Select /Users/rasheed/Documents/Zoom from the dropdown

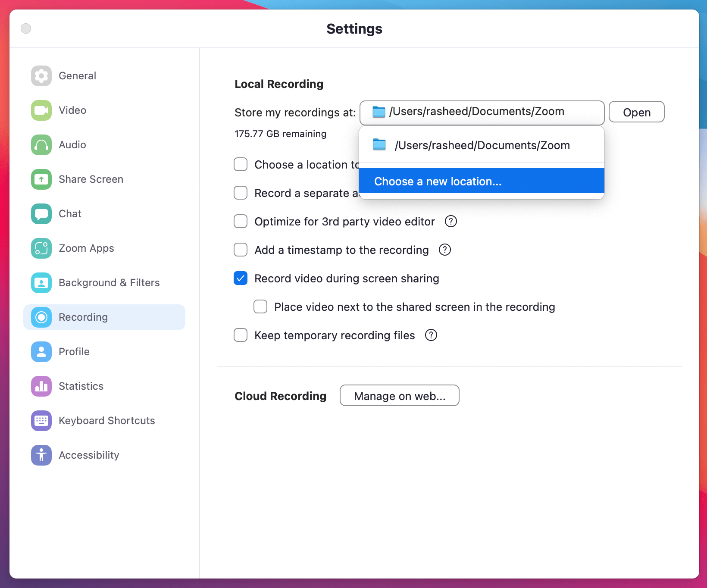(x=482, y=145)
